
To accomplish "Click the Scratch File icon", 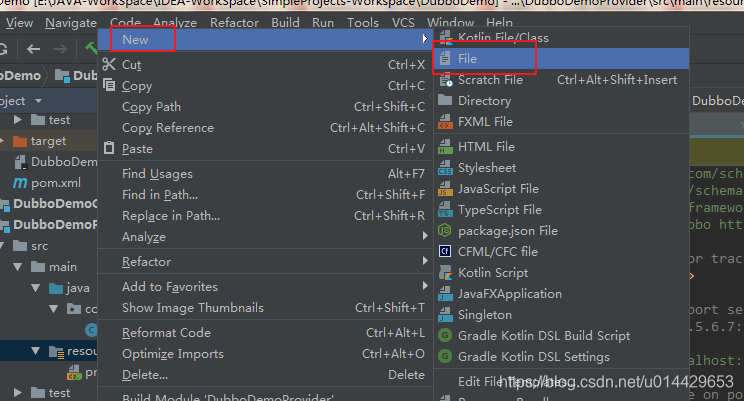I will pyautogui.click(x=445, y=80).
